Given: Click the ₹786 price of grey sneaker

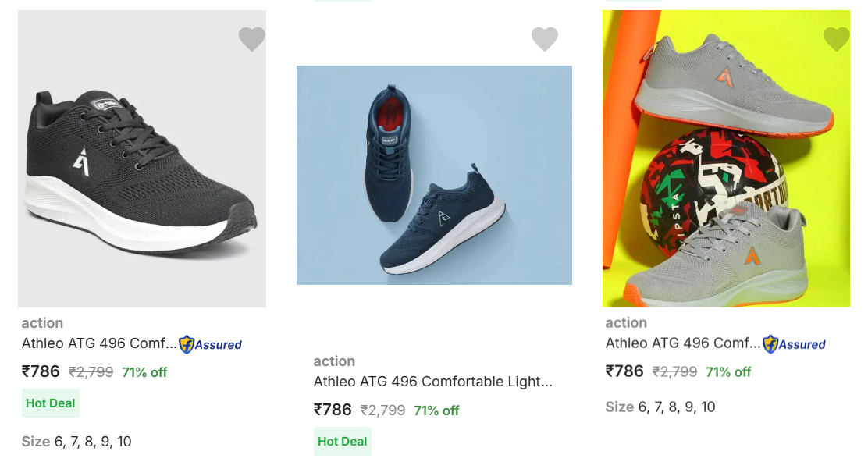Looking at the screenshot, I should tap(624, 371).
